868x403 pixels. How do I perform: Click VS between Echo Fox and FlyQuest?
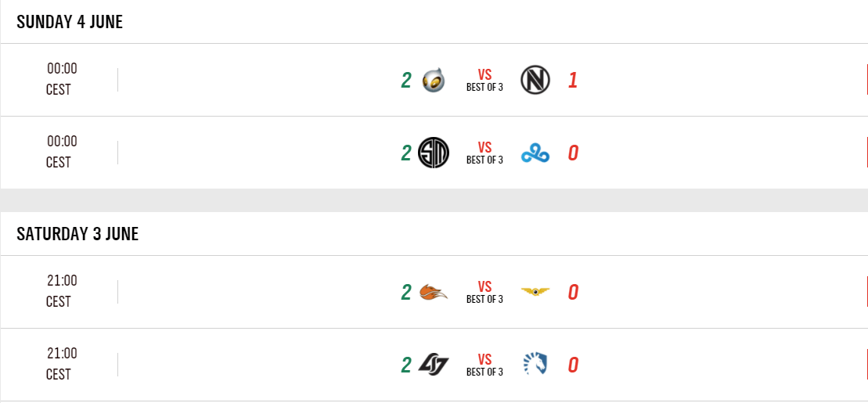tap(484, 287)
